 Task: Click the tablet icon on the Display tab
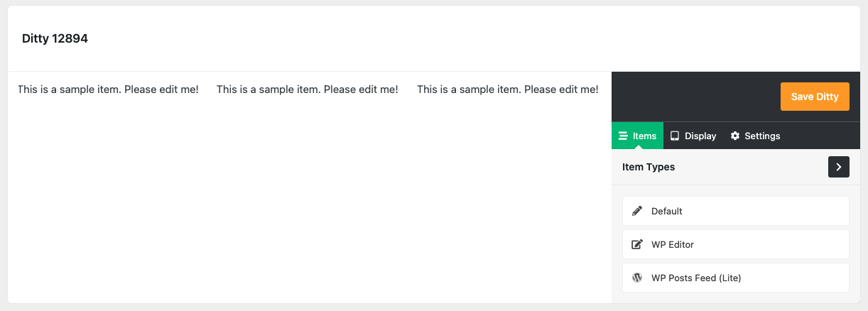(x=675, y=136)
